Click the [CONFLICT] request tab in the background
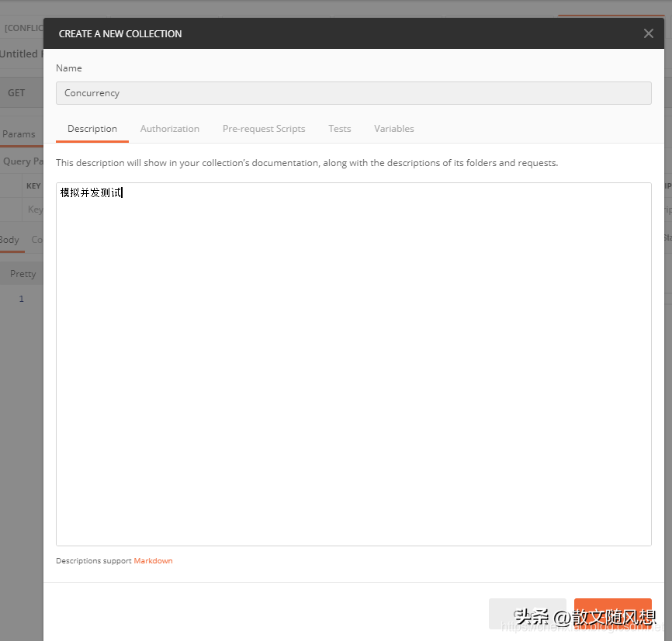The image size is (672, 641). (x=23, y=28)
